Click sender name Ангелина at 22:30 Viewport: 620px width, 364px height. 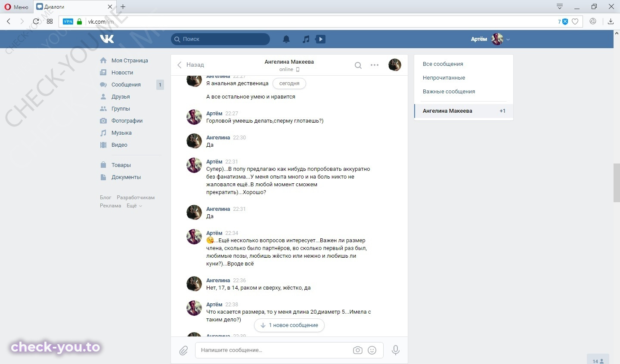click(218, 138)
